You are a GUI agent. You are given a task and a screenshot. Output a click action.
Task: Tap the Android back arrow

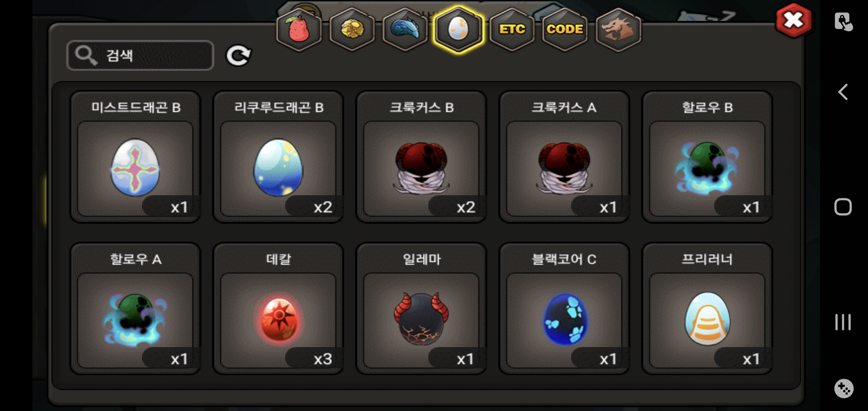pos(843,92)
